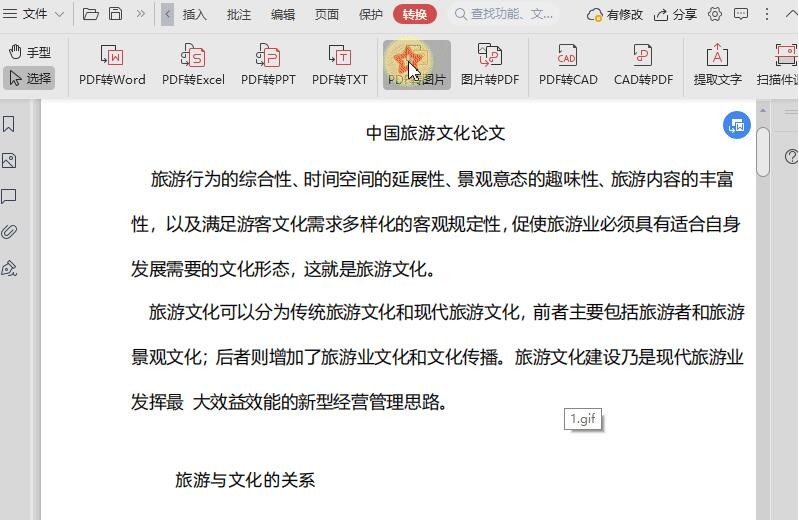Image resolution: width=799 pixels, height=520 pixels.
Task: Collapse the ribbon with the up chevron
Action: click(790, 14)
